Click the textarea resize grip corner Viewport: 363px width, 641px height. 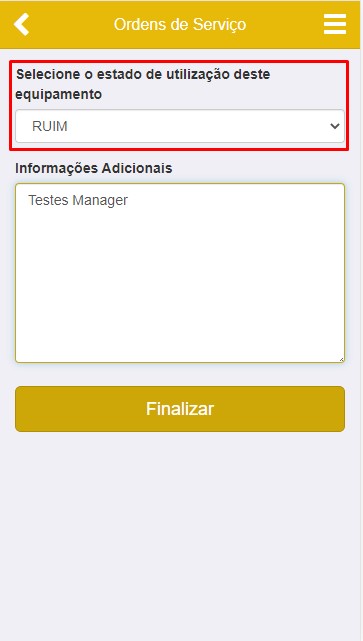pos(341,359)
